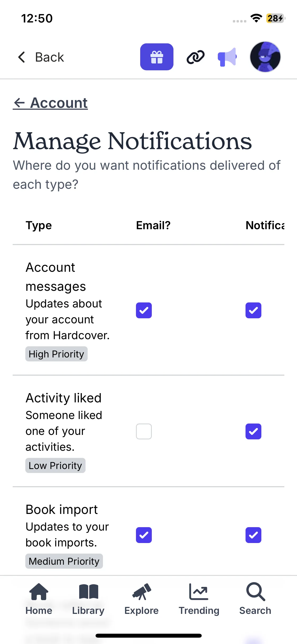Image resolution: width=297 pixels, height=644 pixels.
Task: Open the megaphone announcements icon
Action: point(227,57)
